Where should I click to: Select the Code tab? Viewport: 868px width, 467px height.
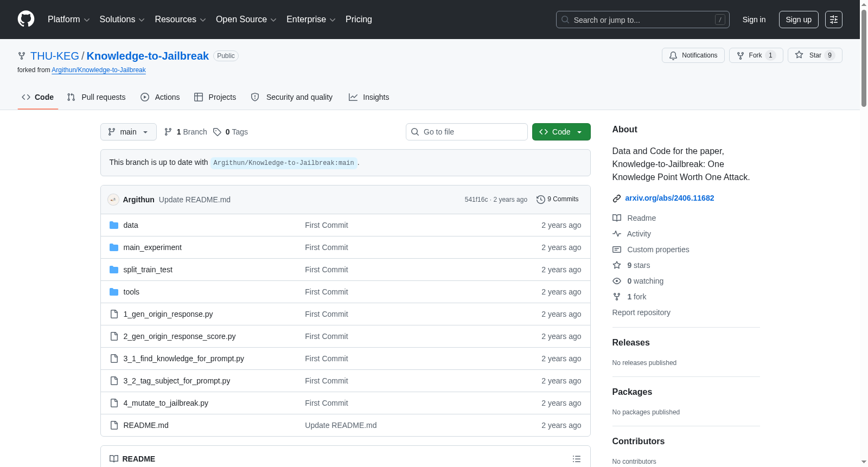click(38, 97)
